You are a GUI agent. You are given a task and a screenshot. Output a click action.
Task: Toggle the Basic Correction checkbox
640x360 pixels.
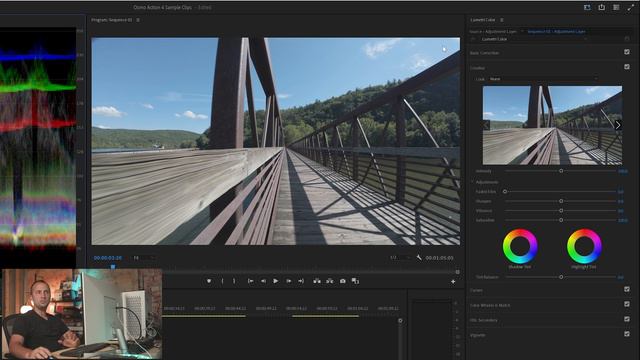(x=627, y=52)
